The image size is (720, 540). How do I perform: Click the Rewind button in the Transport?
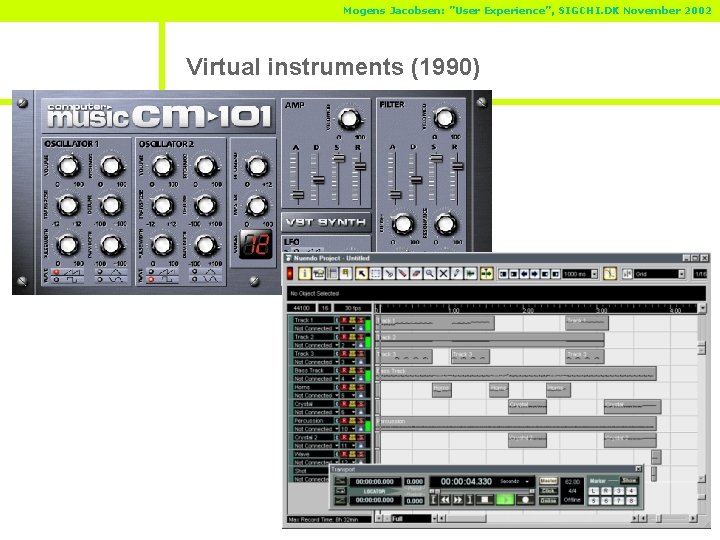click(445, 500)
